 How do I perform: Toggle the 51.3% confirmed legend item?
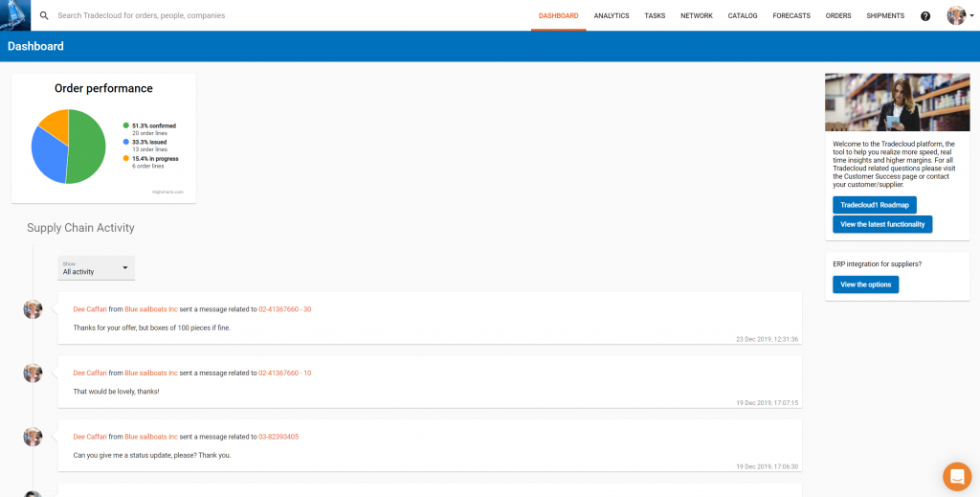click(x=149, y=128)
